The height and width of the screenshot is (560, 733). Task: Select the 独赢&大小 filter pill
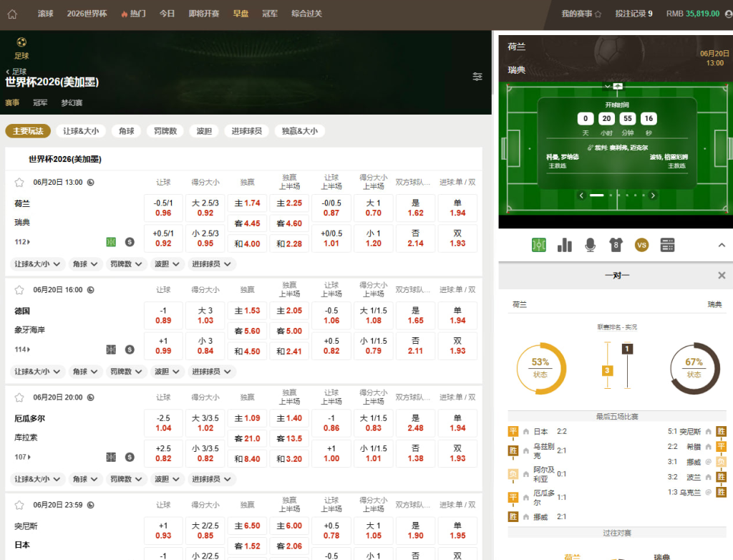pos(300,131)
